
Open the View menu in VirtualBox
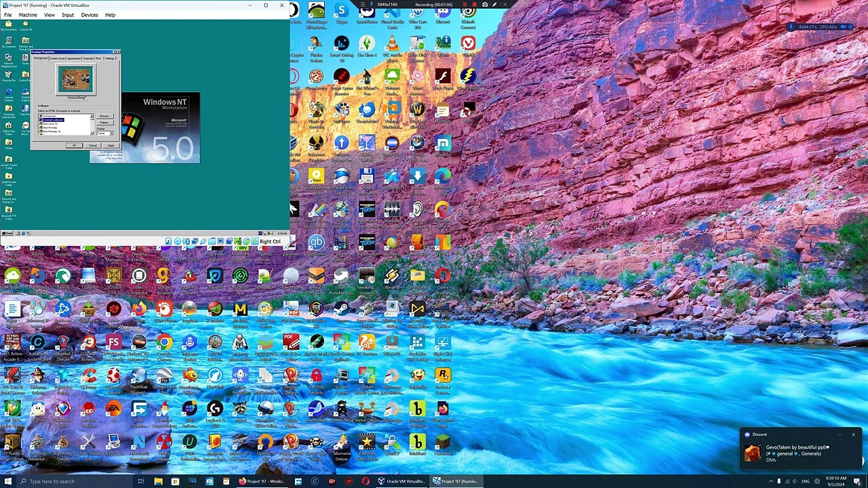tap(50, 15)
